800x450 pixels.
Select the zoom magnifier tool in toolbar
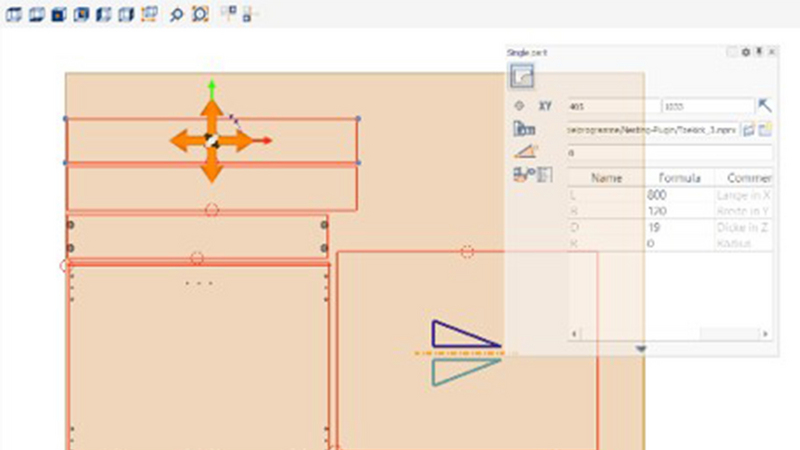(x=177, y=15)
